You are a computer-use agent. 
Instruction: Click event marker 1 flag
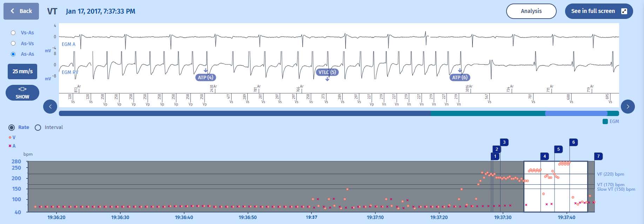coord(495,156)
